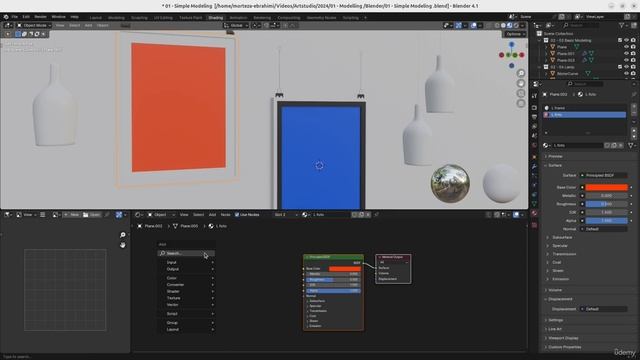640x360 pixels.
Task: Uncheck the 02 - 03 Basic Modeling collection checkbox
Action: click(620, 40)
